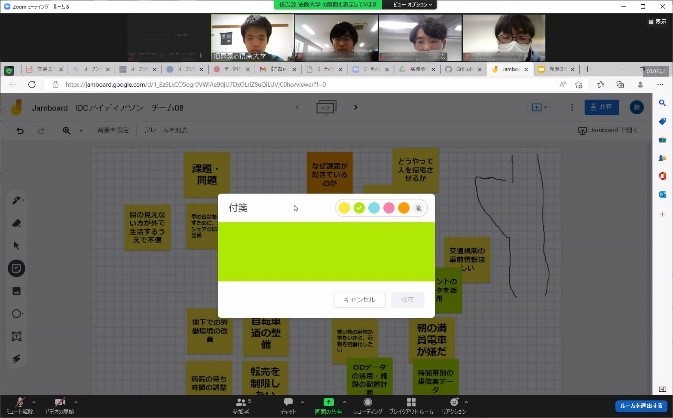Open Jamboard zoom level dropdown
The width and height of the screenshot is (673, 418).
click(x=81, y=130)
